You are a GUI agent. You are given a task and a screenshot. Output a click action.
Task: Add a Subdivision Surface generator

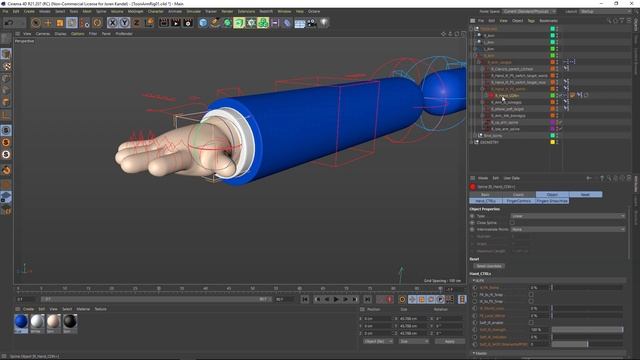pos(227,23)
